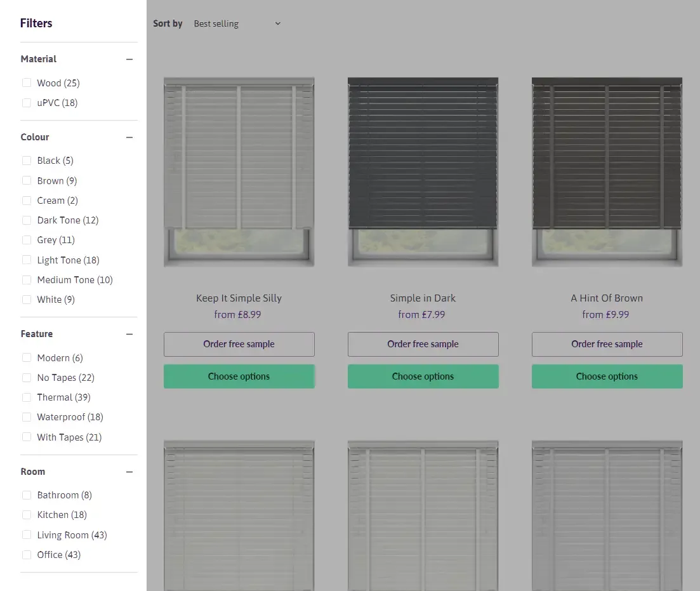Open the Sort by Best selling dropdown

pos(237,23)
